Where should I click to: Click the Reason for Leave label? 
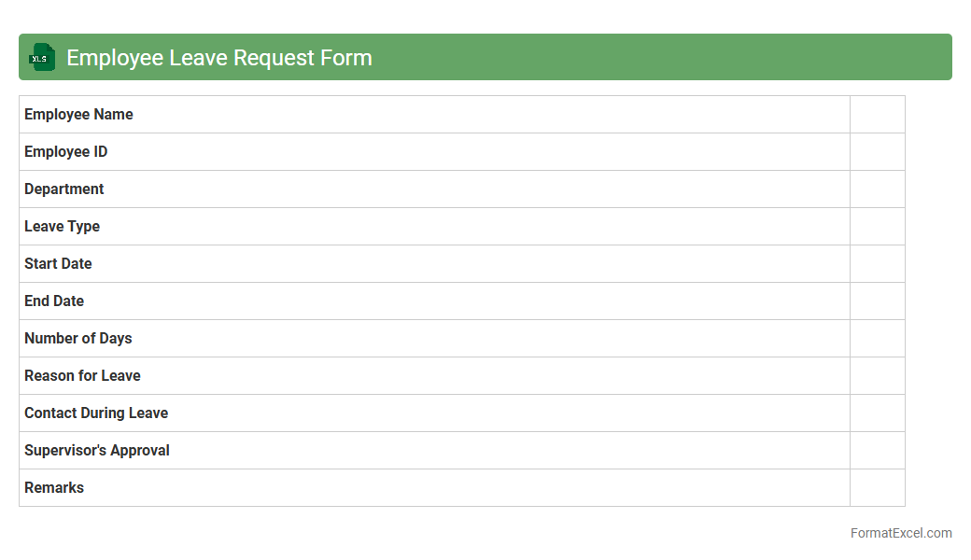(82, 376)
